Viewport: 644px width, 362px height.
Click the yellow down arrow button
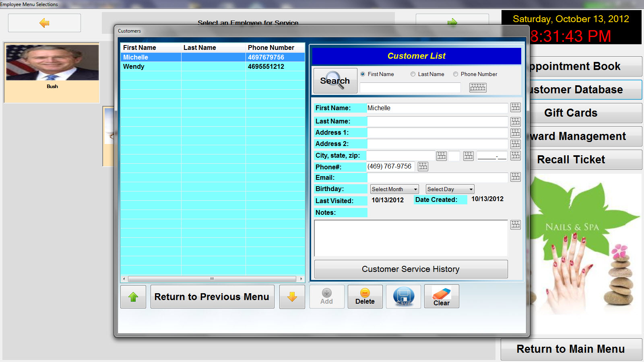(x=292, y=297)
